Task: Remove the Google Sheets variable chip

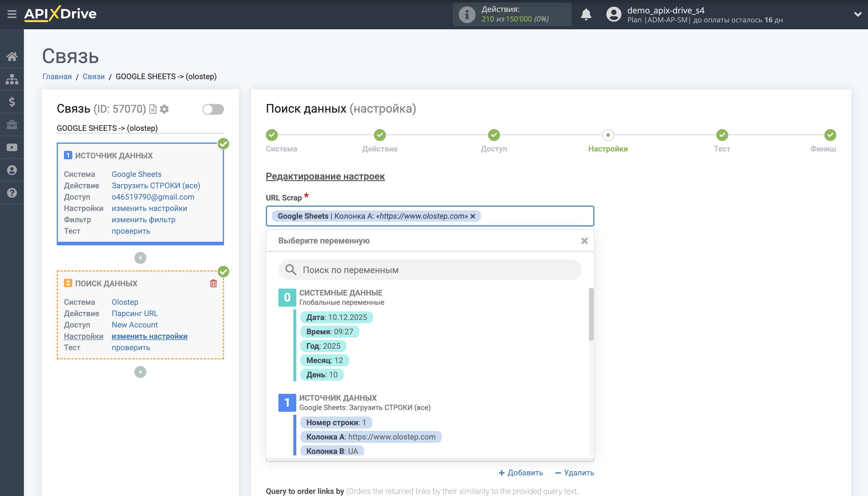Action: (x=473, y=216)
